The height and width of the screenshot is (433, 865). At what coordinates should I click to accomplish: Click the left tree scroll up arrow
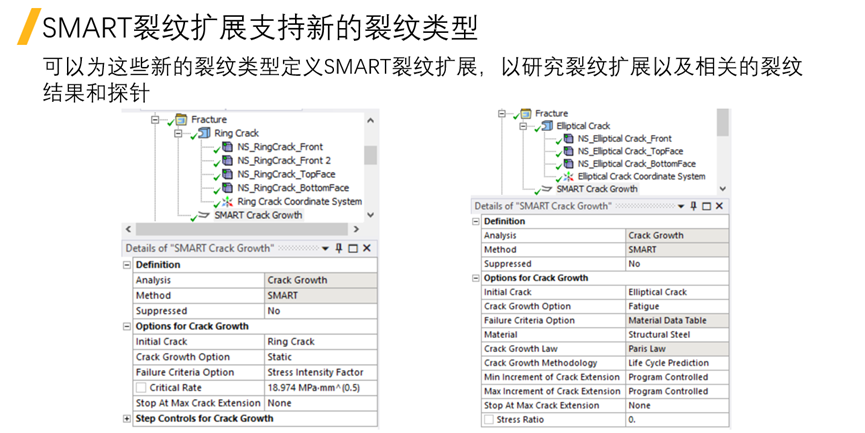371,120
